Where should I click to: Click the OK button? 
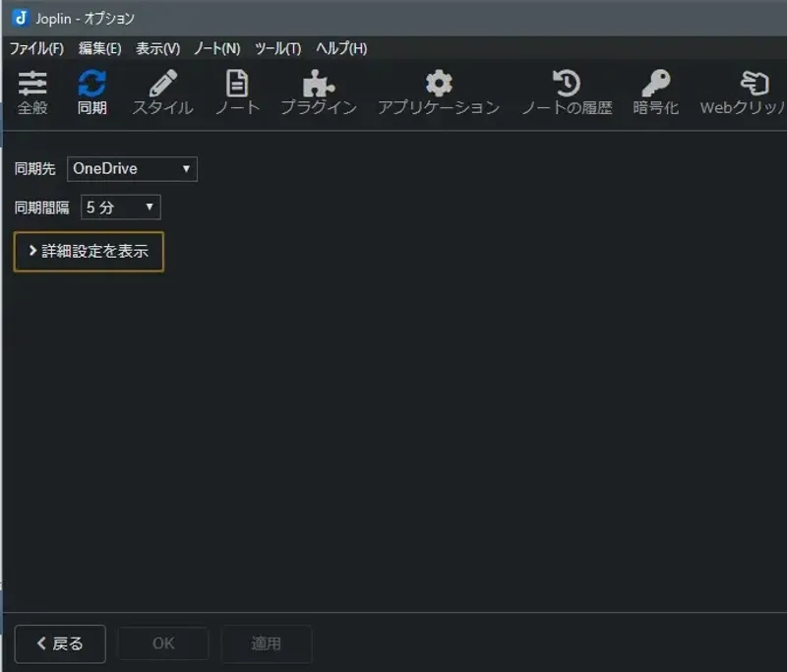point(162,643)
